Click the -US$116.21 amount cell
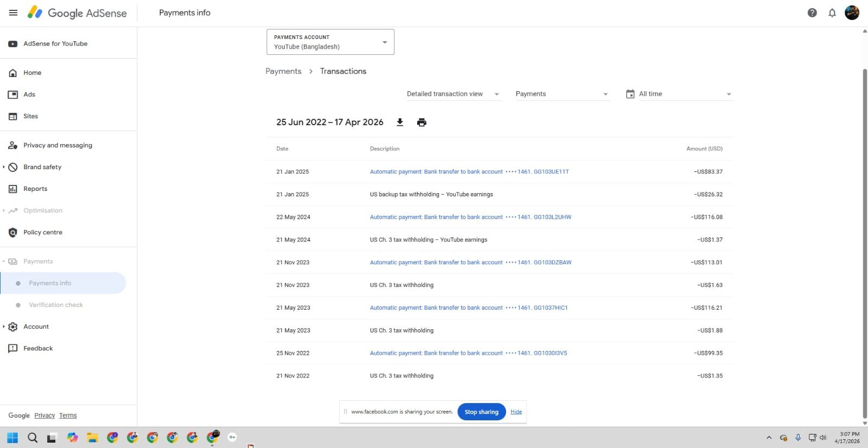The image size is (868, 448). [x=706, y=308]
